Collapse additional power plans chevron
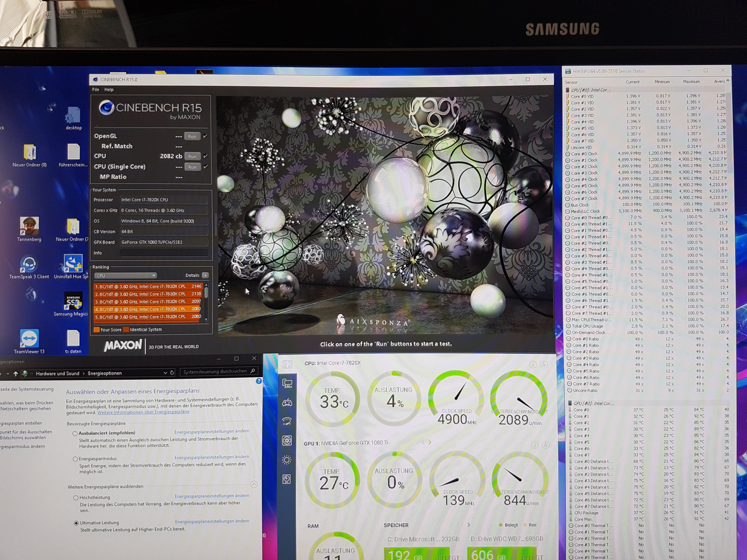The width and height of the screenshot is (747, 560). click(x=254, y=485)
